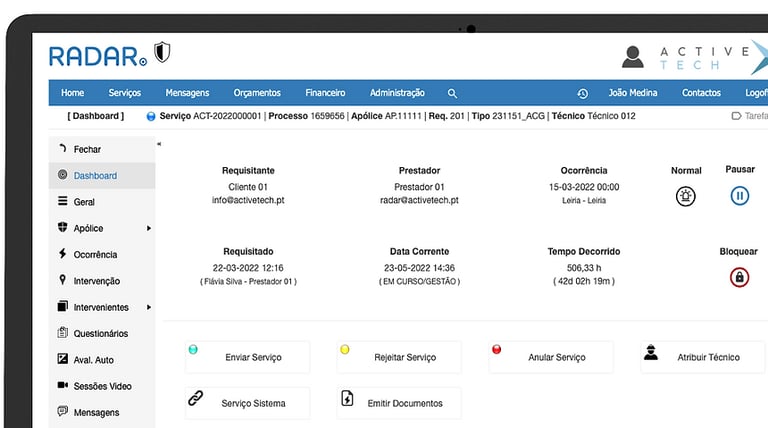
Task: Click the Prestador 01 name
Action: (x=419, y=187)
